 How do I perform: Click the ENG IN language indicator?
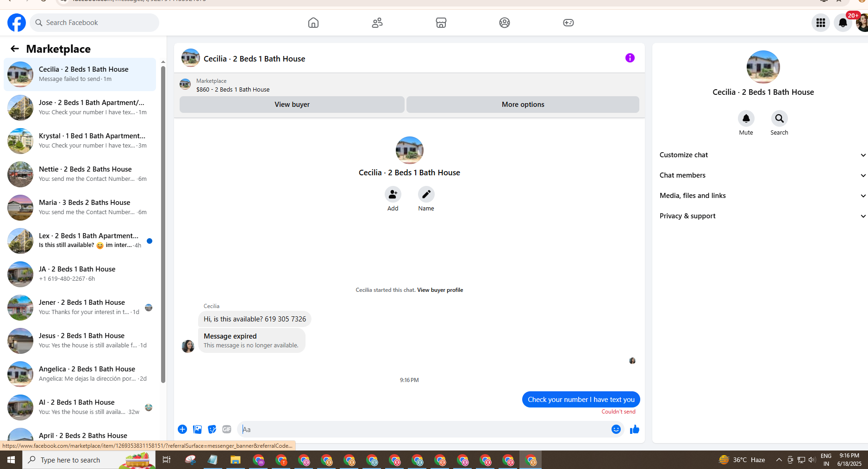(x=826, y=460)
